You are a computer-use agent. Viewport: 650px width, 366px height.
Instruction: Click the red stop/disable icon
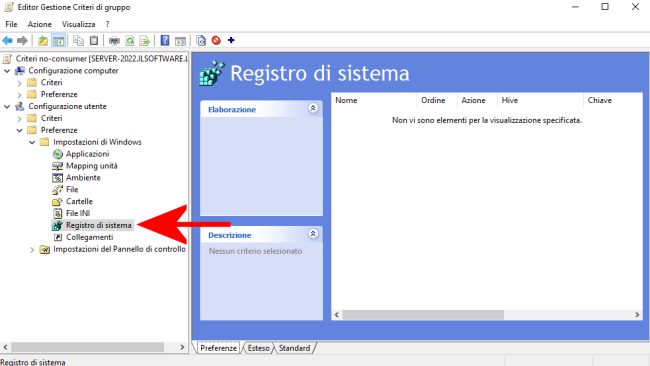[216, 40]
